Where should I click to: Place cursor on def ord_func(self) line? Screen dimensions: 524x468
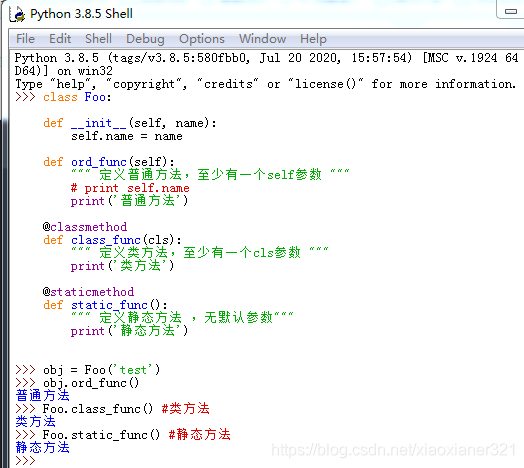tap(109, 162)
